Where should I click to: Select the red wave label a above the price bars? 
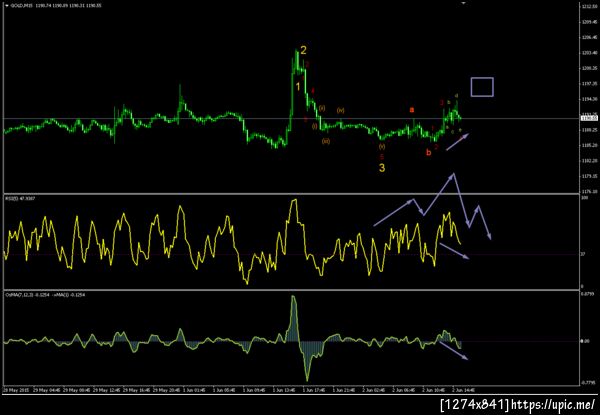click(412, 110)
